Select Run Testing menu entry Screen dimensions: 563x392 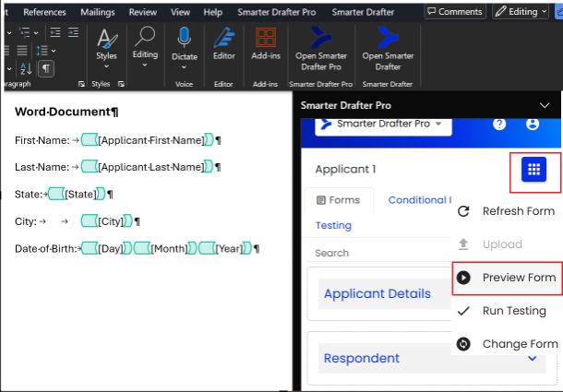[507, 311]
